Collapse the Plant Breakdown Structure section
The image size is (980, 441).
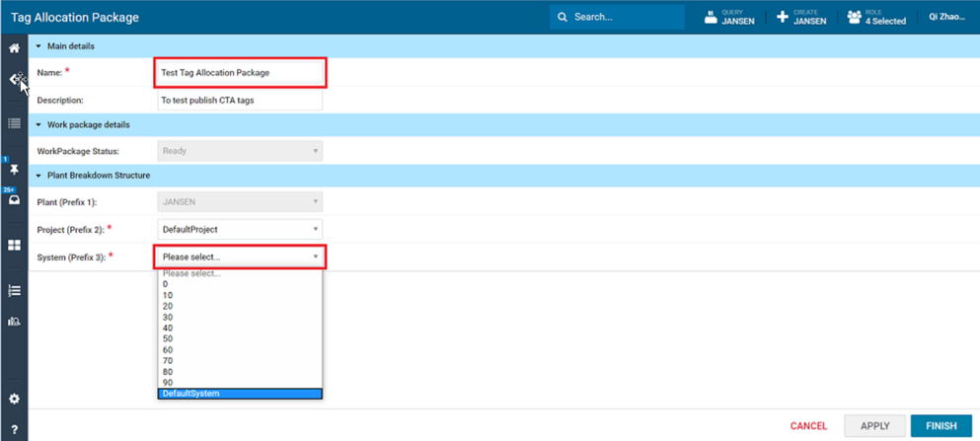click(38, 176)
